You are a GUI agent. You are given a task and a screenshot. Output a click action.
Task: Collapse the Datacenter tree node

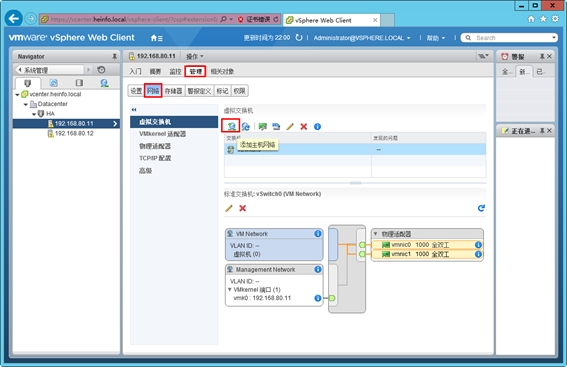[25, 104]
